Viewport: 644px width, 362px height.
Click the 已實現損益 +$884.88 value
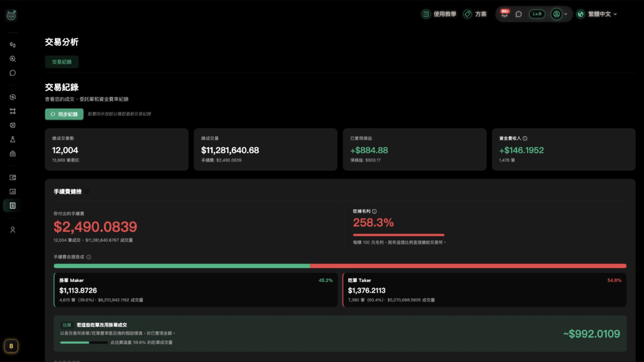tap(369, 150)
